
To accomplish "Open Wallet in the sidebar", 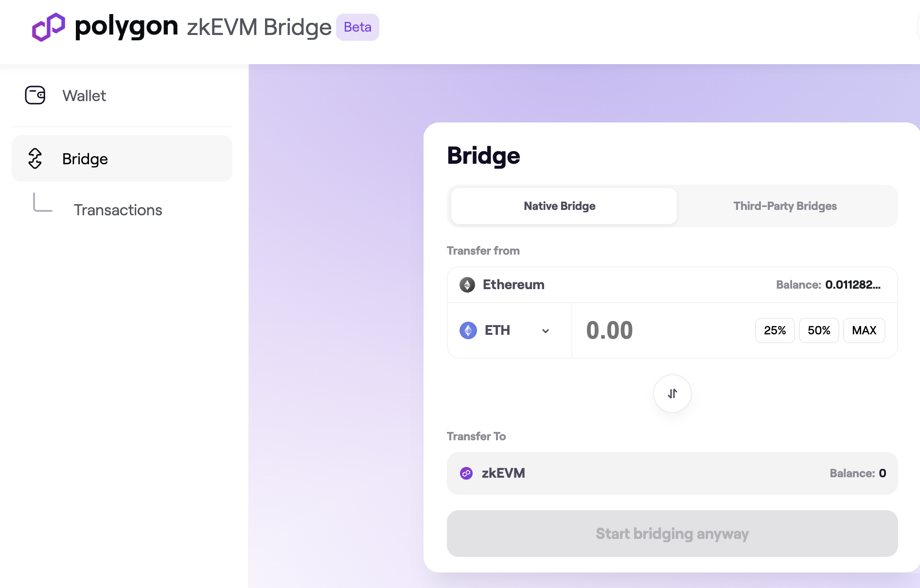I will pyautogui.click(x=84, y=96).
